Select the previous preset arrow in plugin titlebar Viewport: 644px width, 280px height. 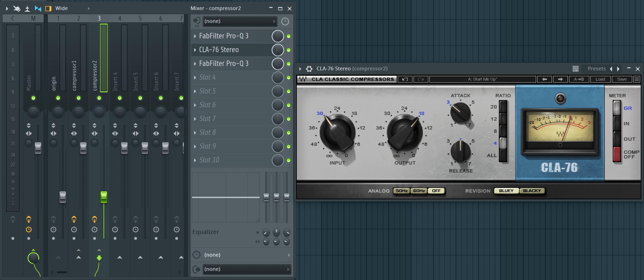611,69
